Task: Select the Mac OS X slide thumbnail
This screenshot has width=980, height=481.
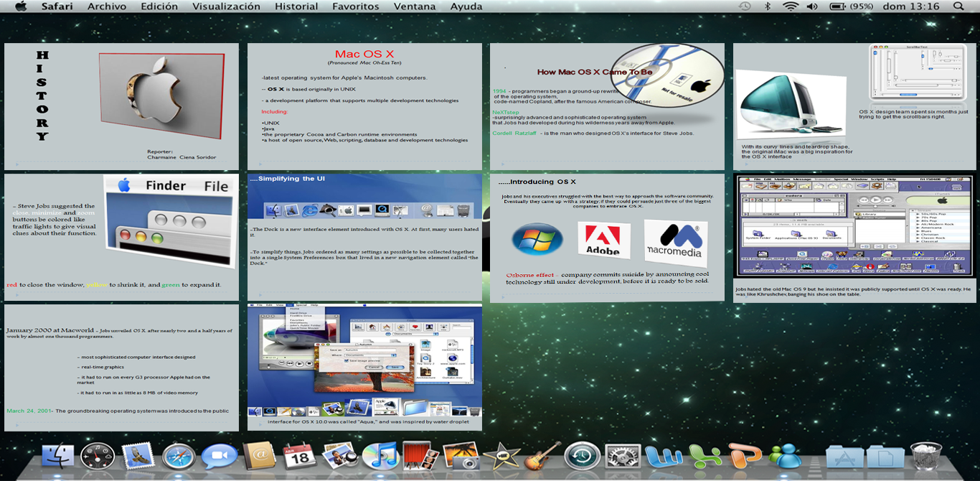Action: coord(364,106)
